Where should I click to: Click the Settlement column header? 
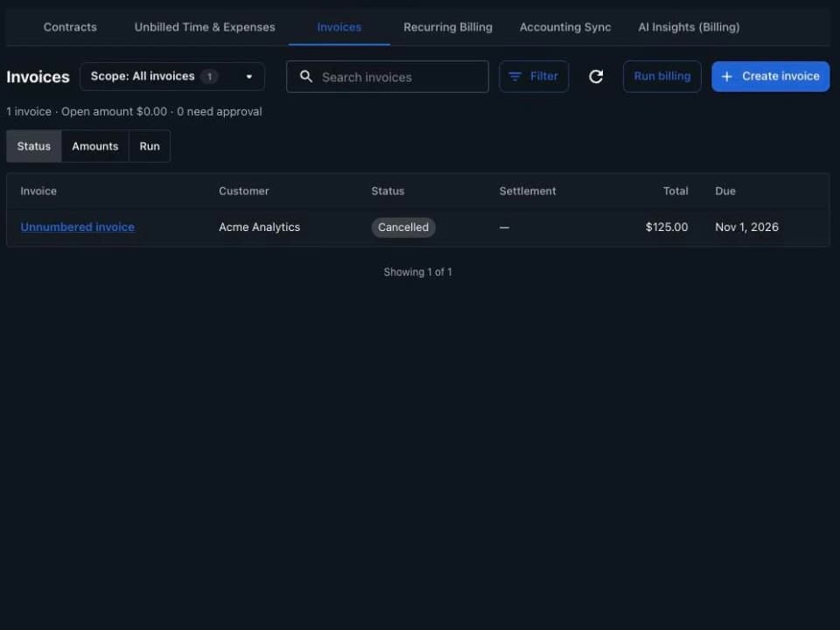click(x=528, y=192)
